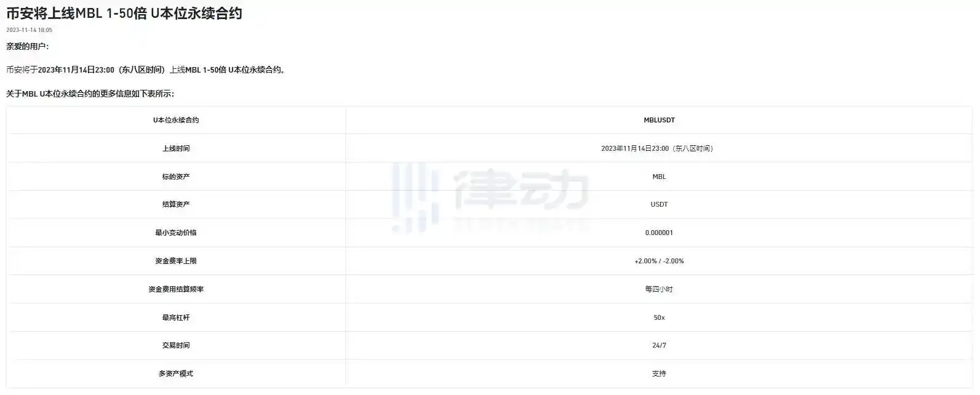
Task: Click the 0.000001 tick size value
Action: (659, 233)
